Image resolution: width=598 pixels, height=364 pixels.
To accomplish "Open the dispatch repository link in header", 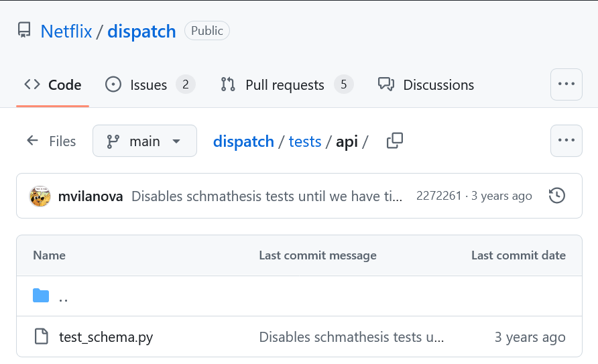I will point(141,32).
